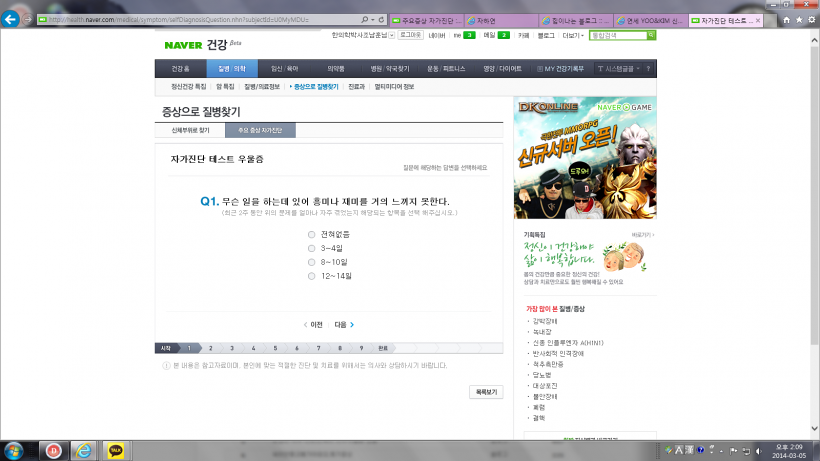Screen dimensions: 820x461
Task: Click the browser back arrow button
Action: coord(11,19)
